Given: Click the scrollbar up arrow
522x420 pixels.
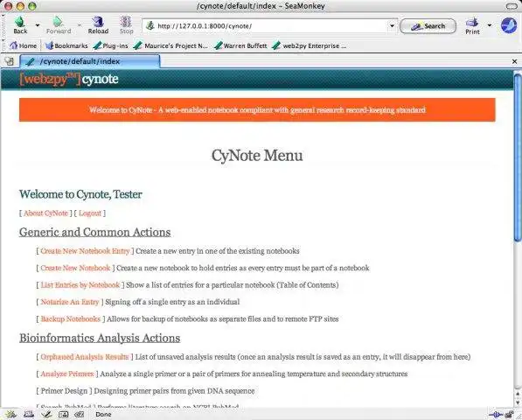Looking at the screenshot, I should 518,395.
